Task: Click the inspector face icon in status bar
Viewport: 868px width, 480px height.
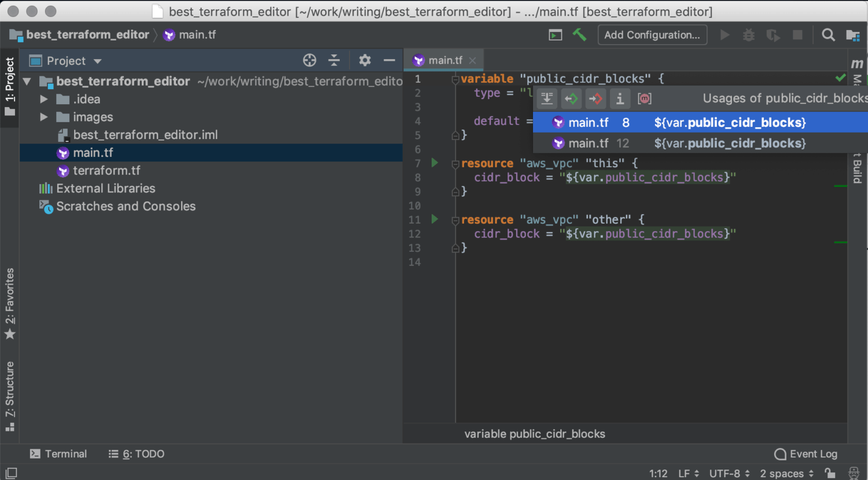Action: (x=854, y=472)
